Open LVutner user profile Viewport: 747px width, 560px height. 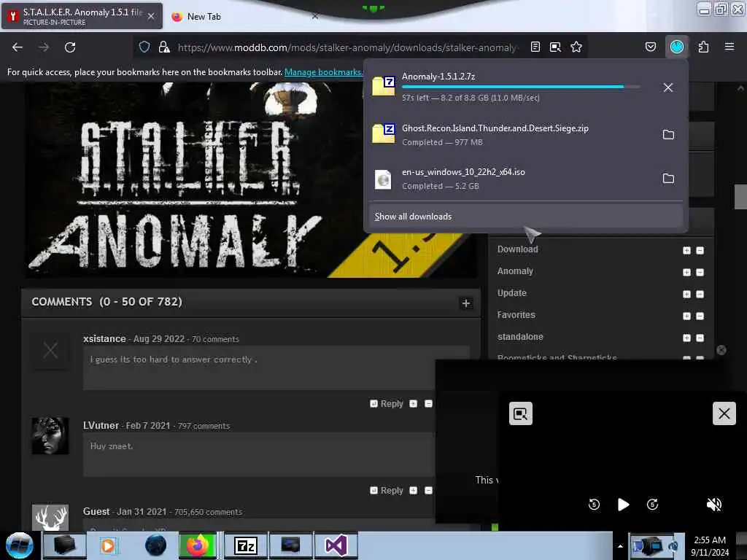101,425
